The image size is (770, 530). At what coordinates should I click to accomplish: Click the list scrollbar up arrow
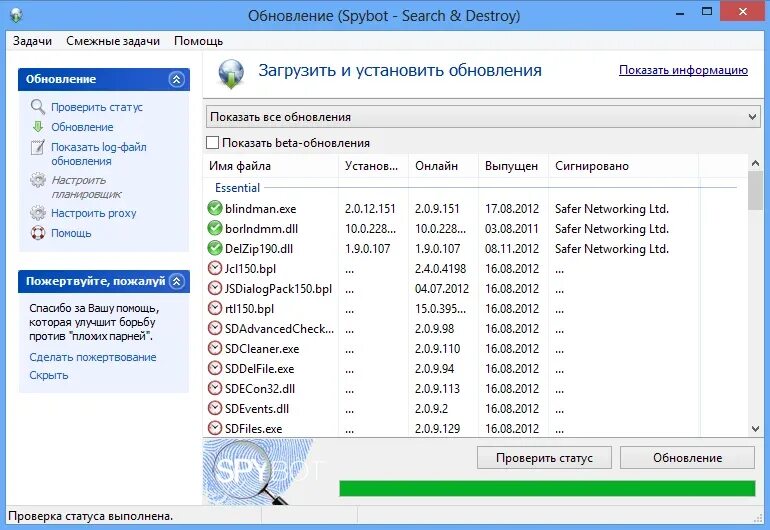(755, 163)
